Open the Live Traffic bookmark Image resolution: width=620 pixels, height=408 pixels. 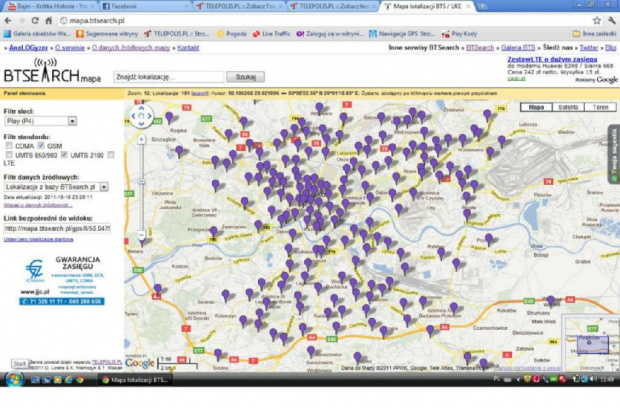272,34
